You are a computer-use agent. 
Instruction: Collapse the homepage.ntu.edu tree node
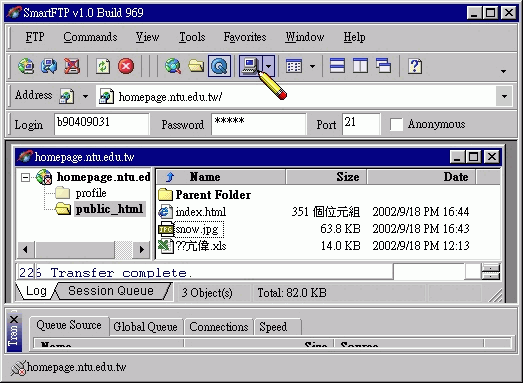tap(25, 177)
